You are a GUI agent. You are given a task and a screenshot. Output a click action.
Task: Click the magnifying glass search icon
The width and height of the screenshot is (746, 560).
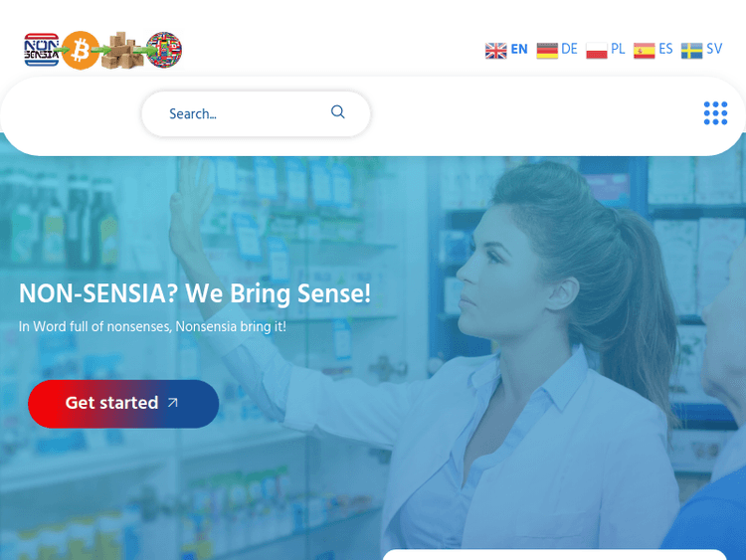[338, 111]
